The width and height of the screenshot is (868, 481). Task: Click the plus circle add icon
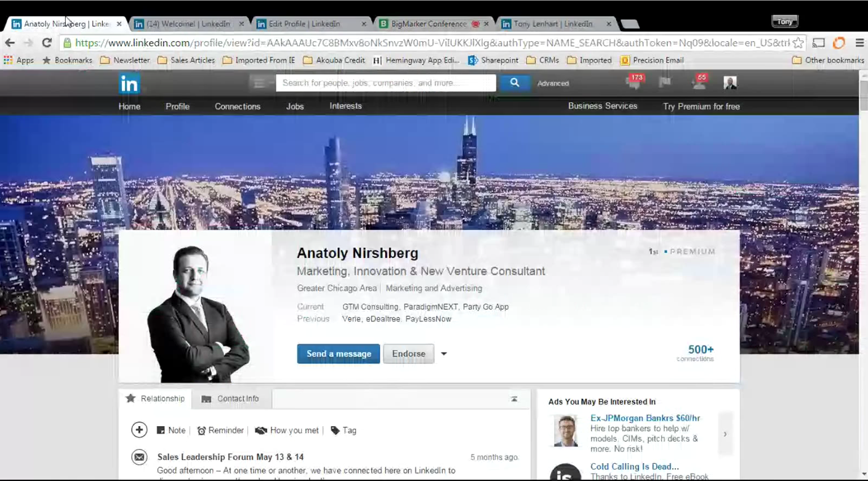point(139,430)
